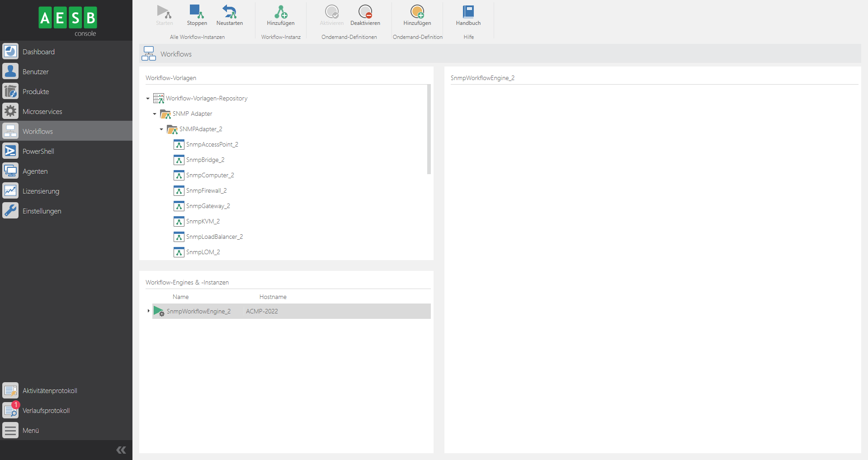This screenshot has height=460, width=868.
Task: Collapse the SNMP Adapter folder
Action: (154, 114)
